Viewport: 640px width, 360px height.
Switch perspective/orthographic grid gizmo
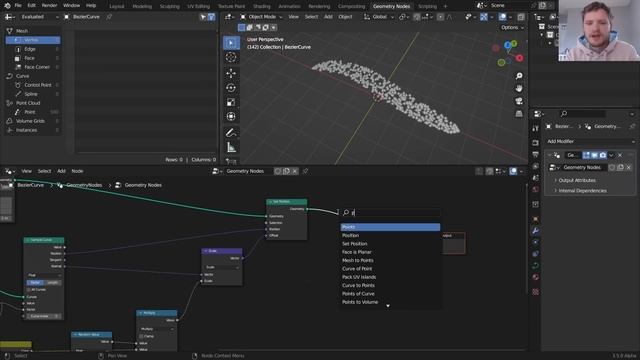tap(519, 113)
